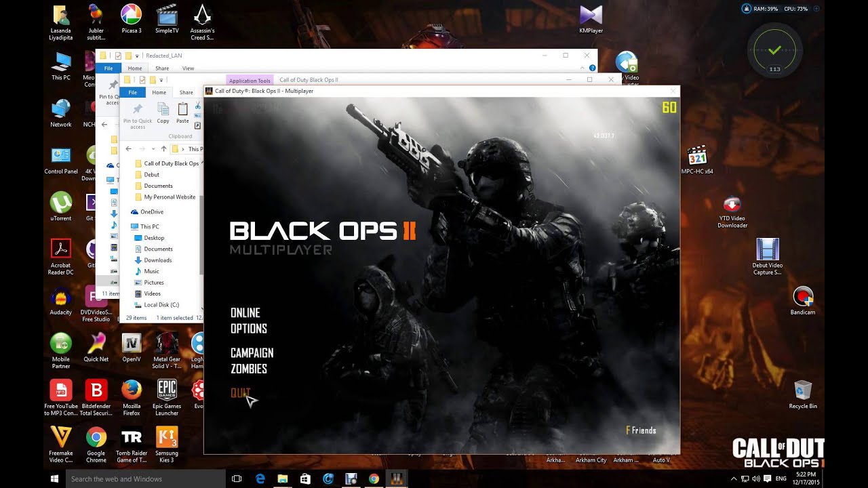Go up one folder in front Explorer
Screen dimensions: 868x488
[x=163, y=148]
